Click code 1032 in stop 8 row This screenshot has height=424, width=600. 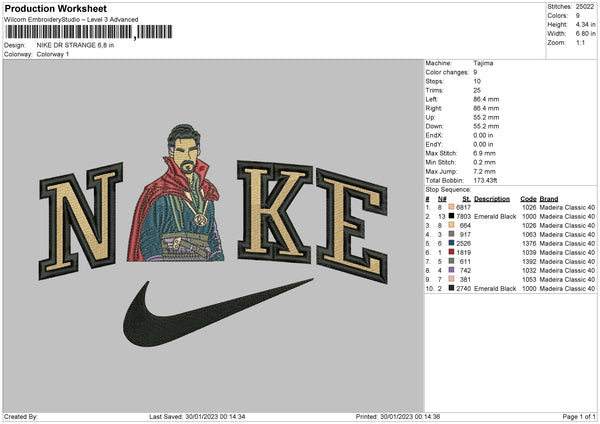[x=529, y=270]
